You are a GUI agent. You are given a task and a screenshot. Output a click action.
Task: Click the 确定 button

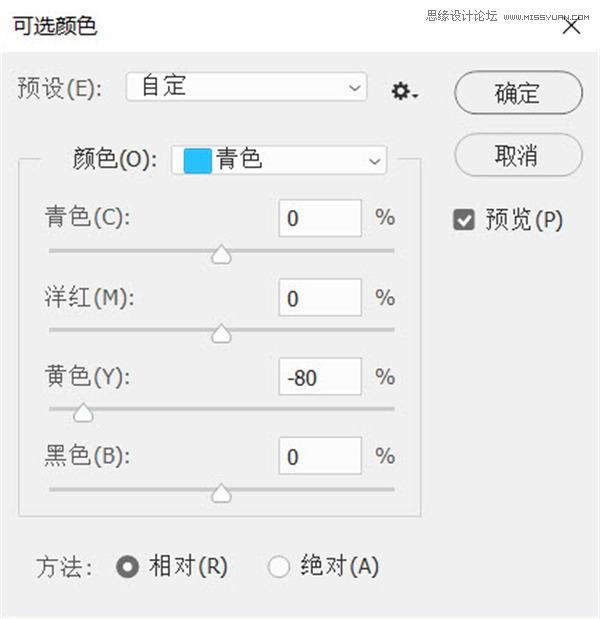pyautogui.click(x=518, y=93)
